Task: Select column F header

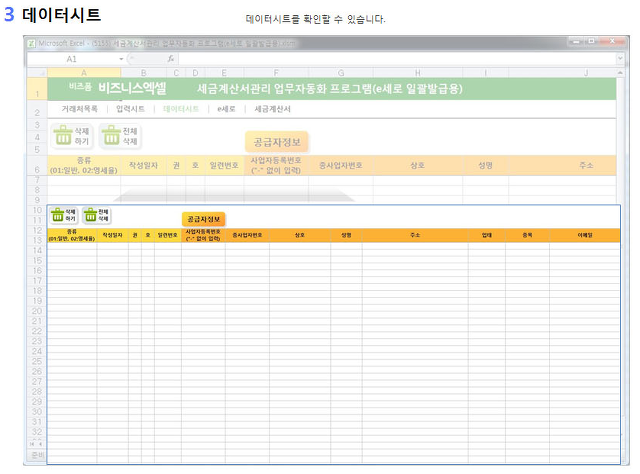Action: (x=276, y=73)
